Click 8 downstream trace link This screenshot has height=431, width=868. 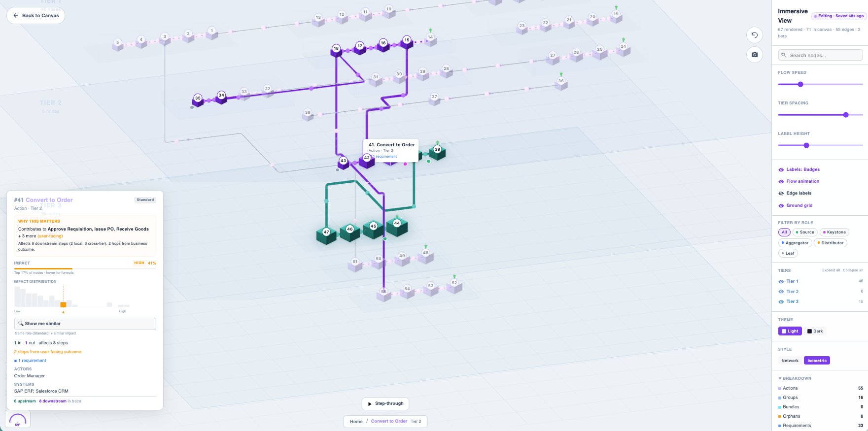coord(53,401)
